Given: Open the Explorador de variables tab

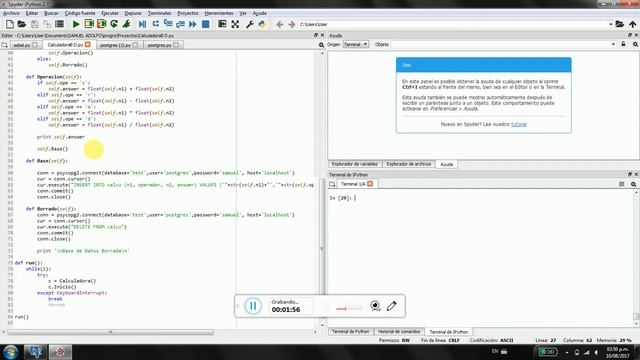Looking at the screenshot, I should [355, 164].
